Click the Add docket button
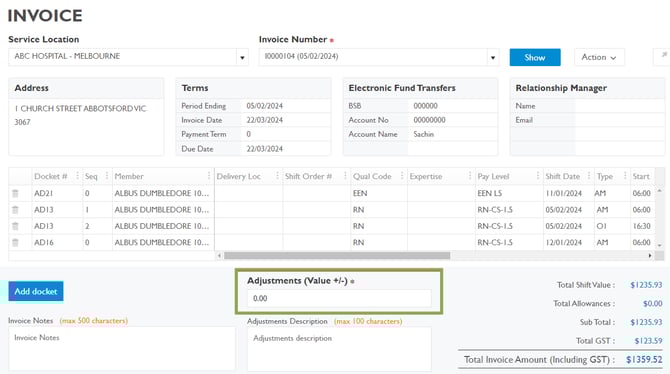The width and height of the screenshot is (670, 374). tap(36, 291)
